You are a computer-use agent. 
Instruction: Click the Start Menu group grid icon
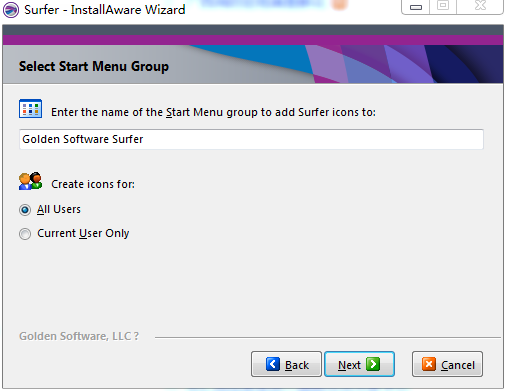click(x=30, y=109)
